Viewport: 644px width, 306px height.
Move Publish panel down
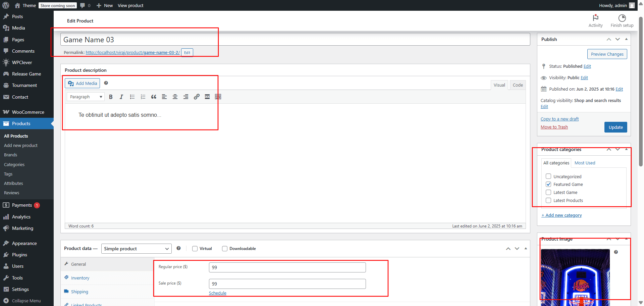click(618, 39)
